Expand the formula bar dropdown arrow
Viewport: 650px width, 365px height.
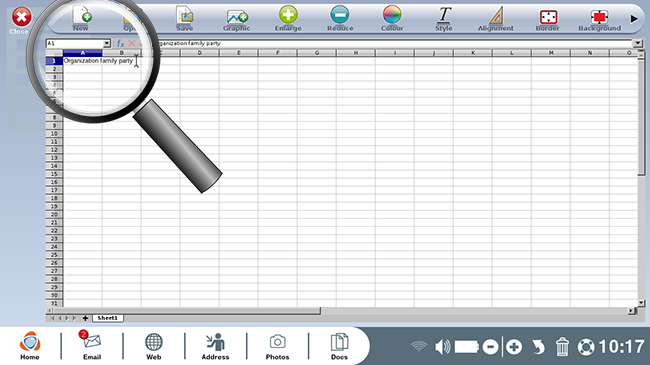[638, 43]
